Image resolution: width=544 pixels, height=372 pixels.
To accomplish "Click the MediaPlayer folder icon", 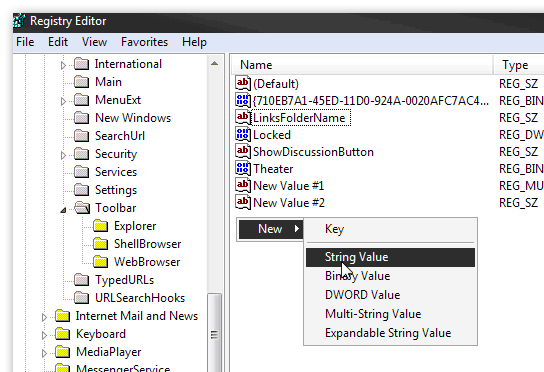I will click(62, 352).
